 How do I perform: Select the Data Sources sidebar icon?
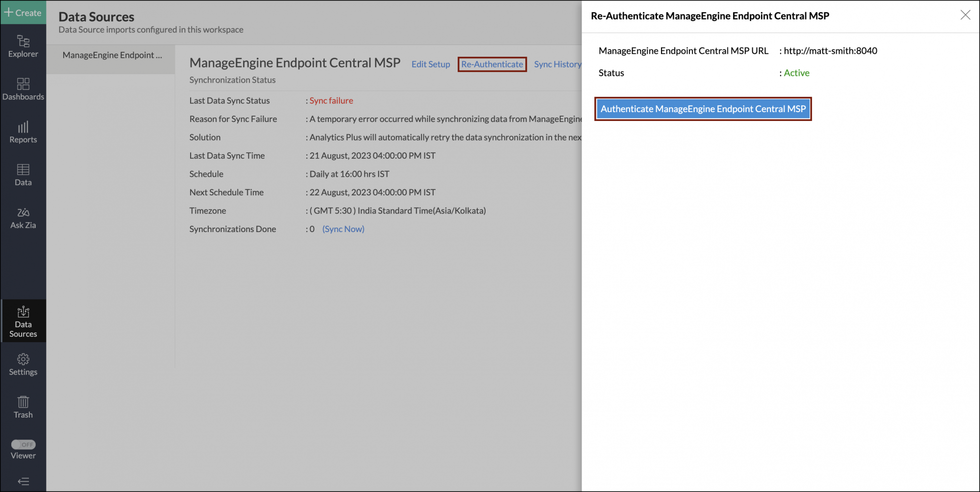pos(23,321)
